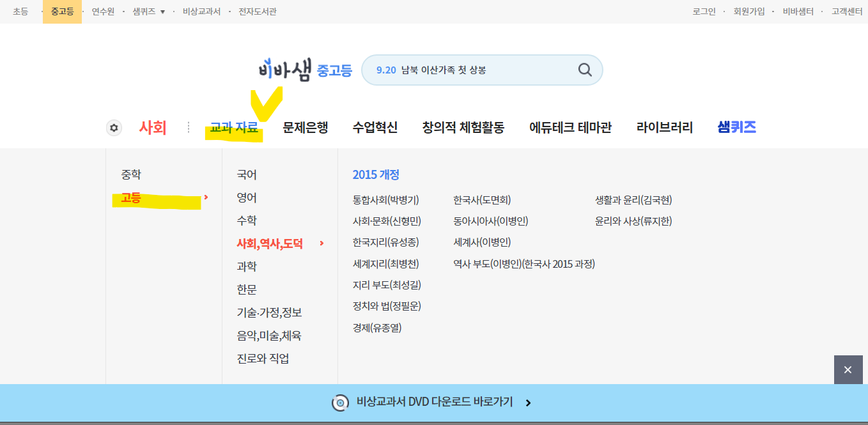The height and width of the screenshot is (425, 868).
Task: Choose the 기술·가정,정보 subject
Action: [x=269, y=313]
